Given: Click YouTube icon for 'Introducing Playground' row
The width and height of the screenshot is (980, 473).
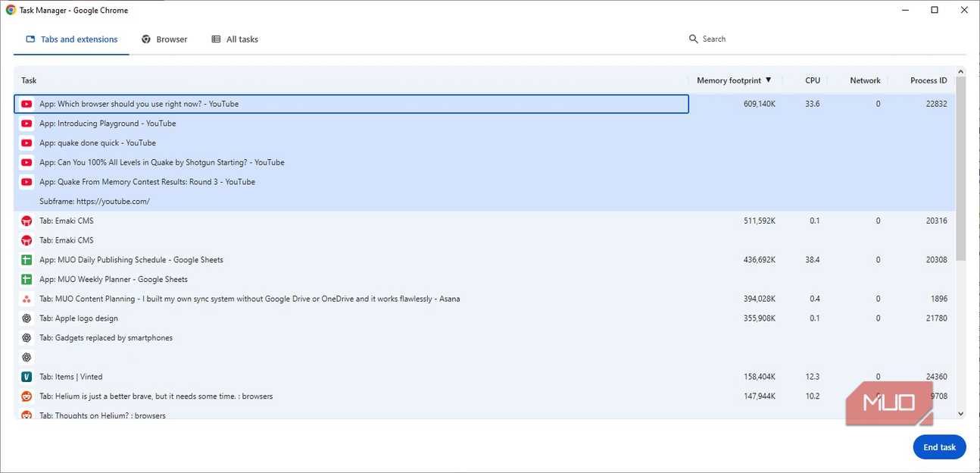Looking at the screenshot, I should click(27, 124).
